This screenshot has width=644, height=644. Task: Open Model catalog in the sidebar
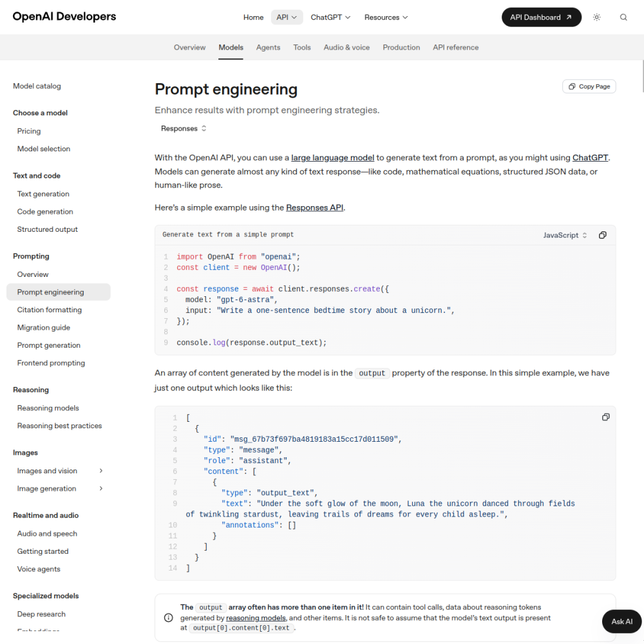pos(37,86)
